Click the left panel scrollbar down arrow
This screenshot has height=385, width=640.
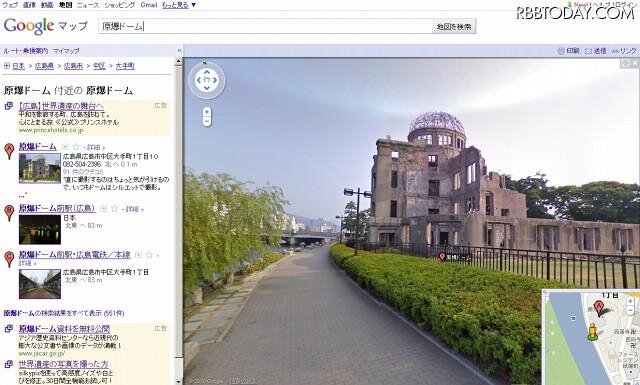click(x=178, y=381)
